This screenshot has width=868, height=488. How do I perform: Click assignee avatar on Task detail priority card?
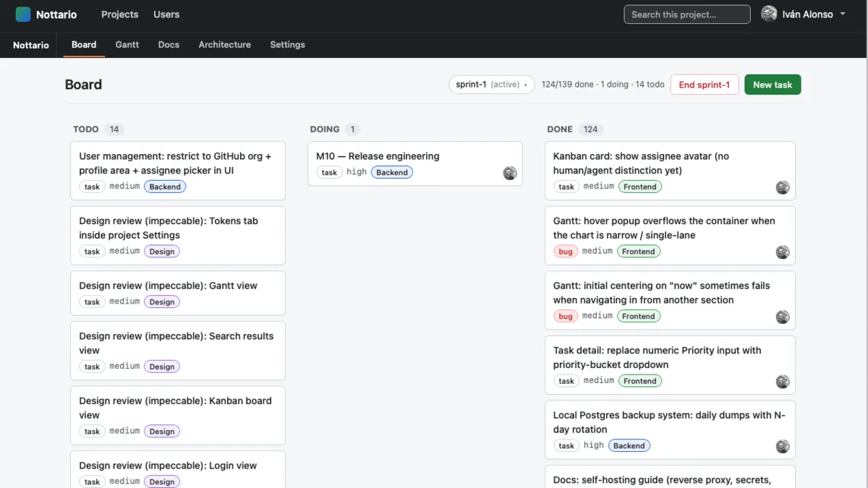point(783,382)
